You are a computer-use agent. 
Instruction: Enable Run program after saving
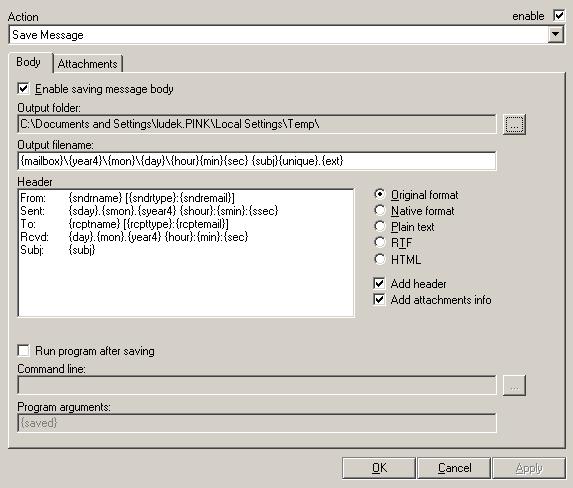click(23, 351)
